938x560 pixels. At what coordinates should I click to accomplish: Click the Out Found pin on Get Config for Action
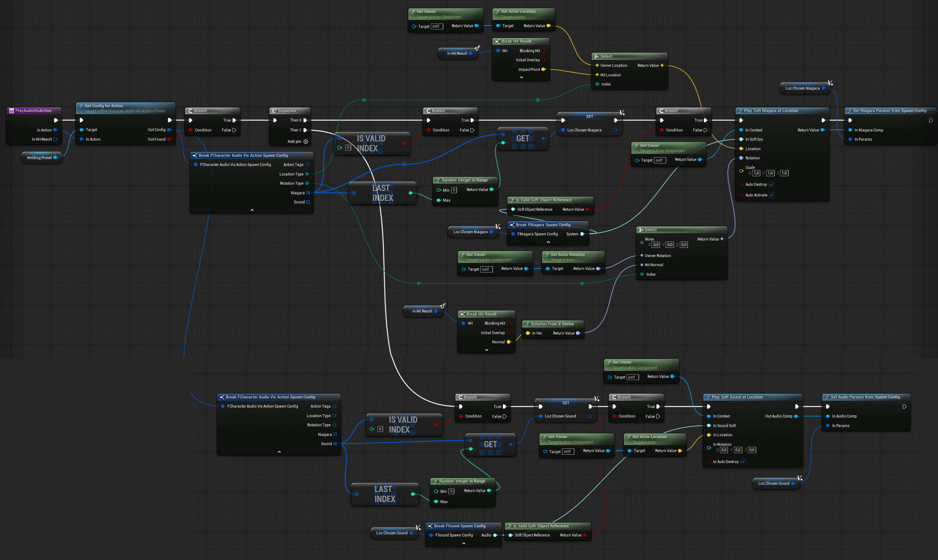pos(169,139)
